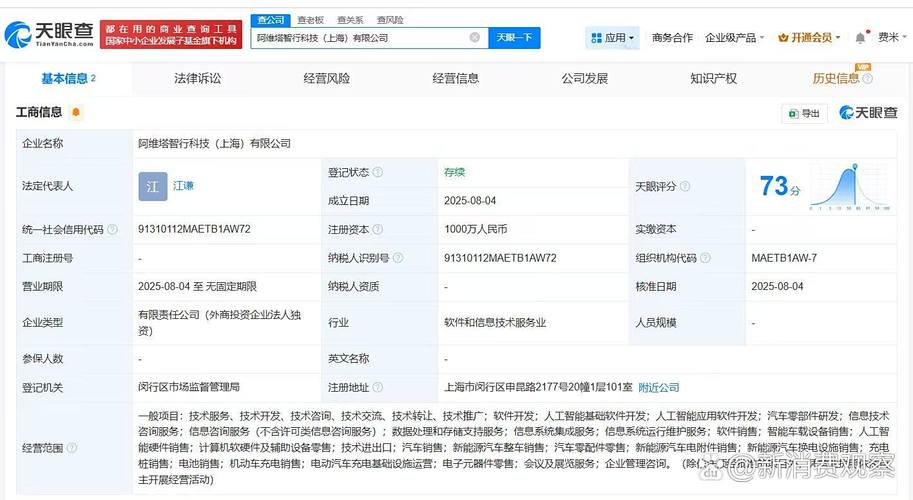Select the 查老板 search tab
The width and height of the screenshot is (913, 500).
tap(310, 20)
